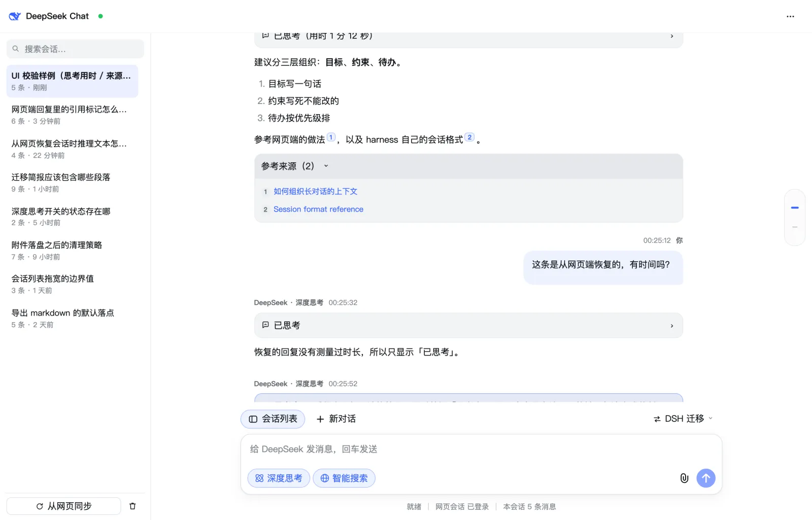The image size is (812, 520).
Task: Click the 从网页同步 sync button
Action: pos(64,506)
